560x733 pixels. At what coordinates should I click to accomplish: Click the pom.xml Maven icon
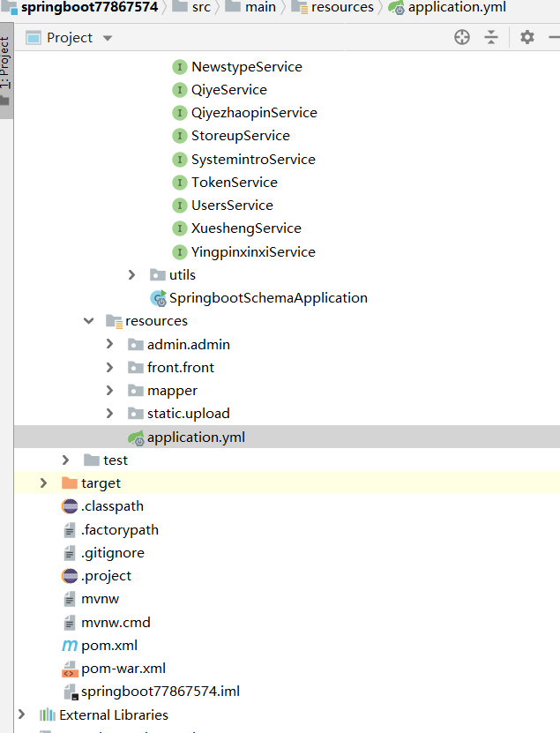[70, 646]
